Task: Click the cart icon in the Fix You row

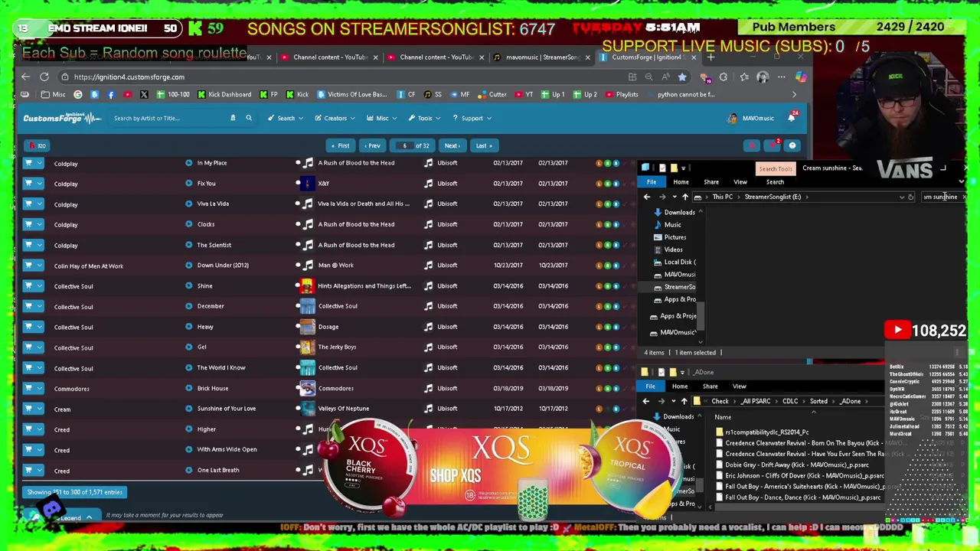Action: [29, 184]
